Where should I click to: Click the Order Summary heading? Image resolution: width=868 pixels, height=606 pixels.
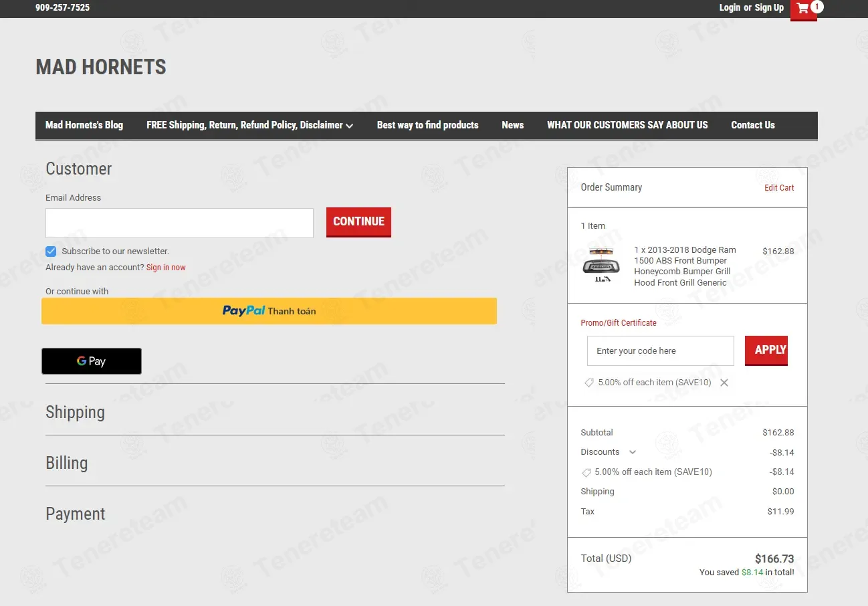click(611, 187)
